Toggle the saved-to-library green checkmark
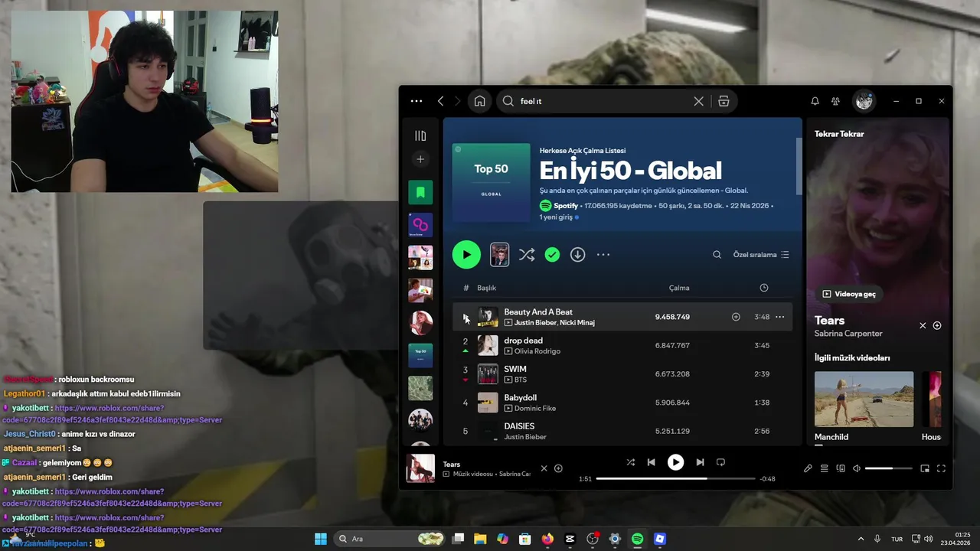Image resolution: width=980 pixels, height=551 pixels. (552, 255)
